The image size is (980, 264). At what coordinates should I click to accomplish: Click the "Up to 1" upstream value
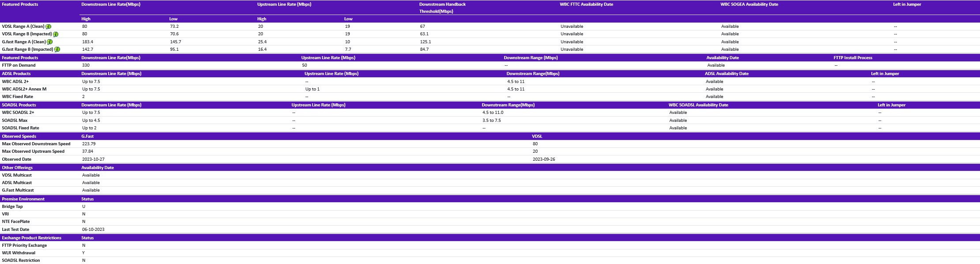312,89
